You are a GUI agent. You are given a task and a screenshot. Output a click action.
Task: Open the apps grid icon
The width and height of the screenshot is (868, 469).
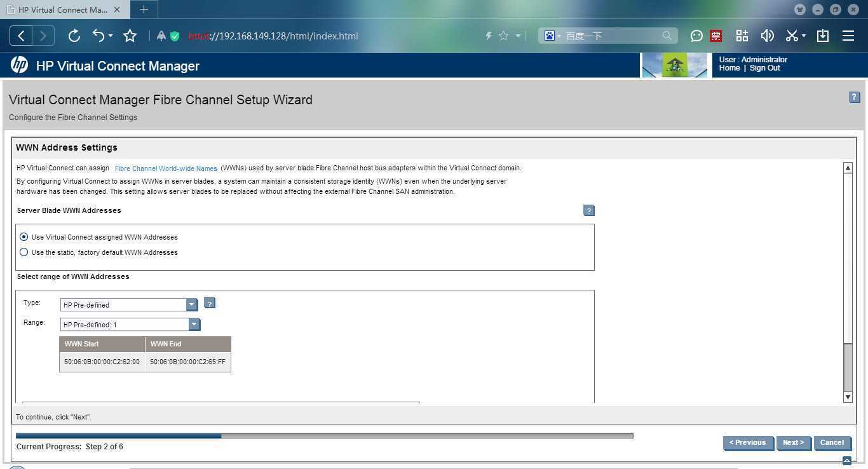pyautogui.click(x=742, y=36)
